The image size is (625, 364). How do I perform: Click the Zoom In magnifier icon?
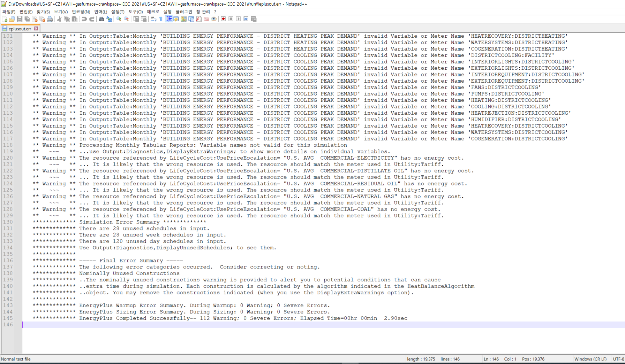pyautogui.click(x=119, y=19)
